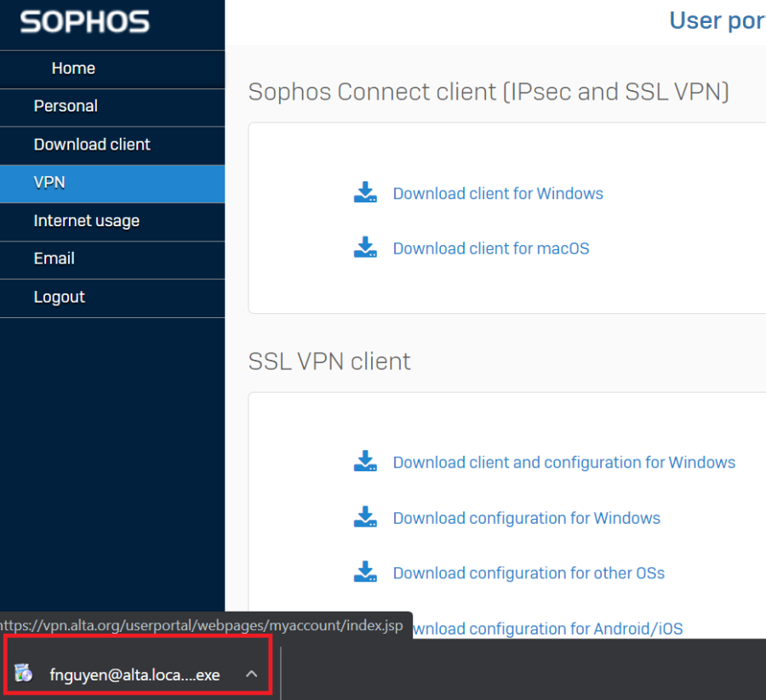Click the Sophos logo
766x700 pixels.
[84, 22]
